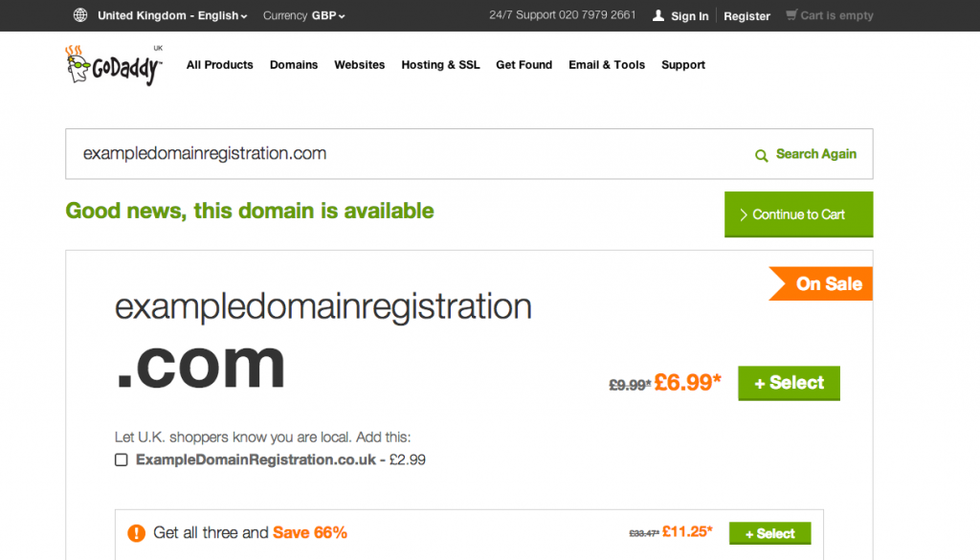Click the shopping cart icon
Viewport: 980px width, 560px height.
(791, 15)
